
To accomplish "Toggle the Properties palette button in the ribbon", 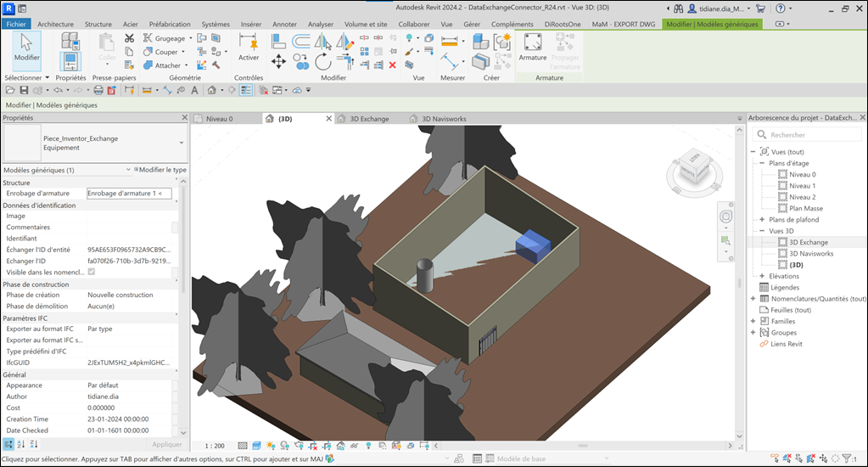I will [x=70, y=61].
